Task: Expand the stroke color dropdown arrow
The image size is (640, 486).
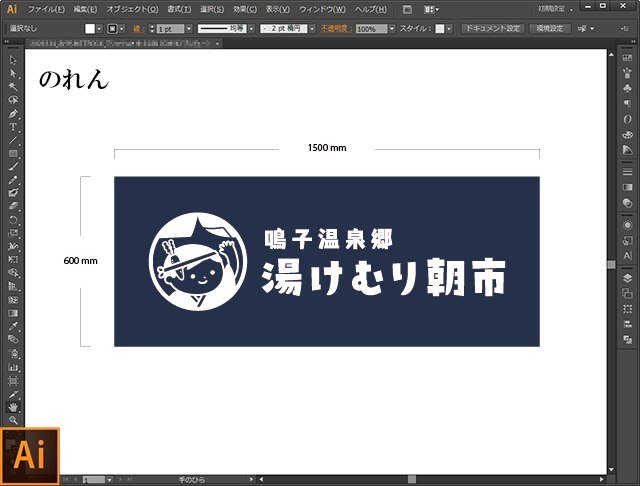Action: point(122,29)
